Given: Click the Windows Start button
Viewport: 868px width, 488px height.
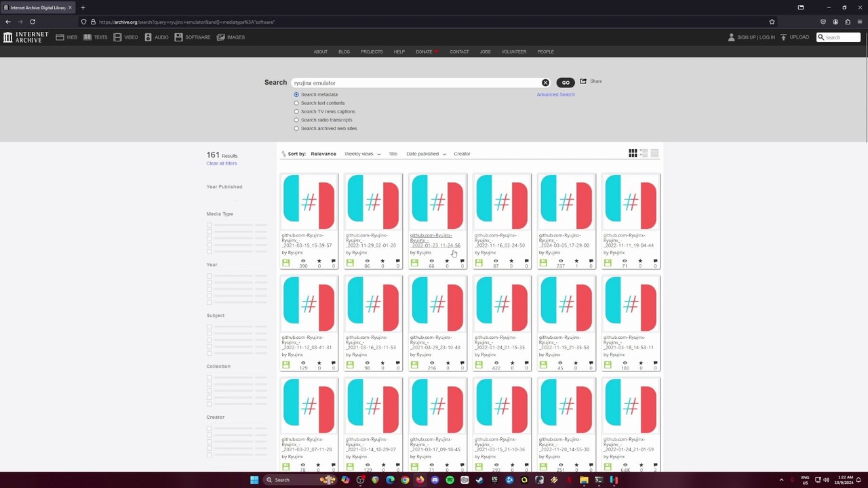Looking at the screenshot, I should [x=254, y=480].
